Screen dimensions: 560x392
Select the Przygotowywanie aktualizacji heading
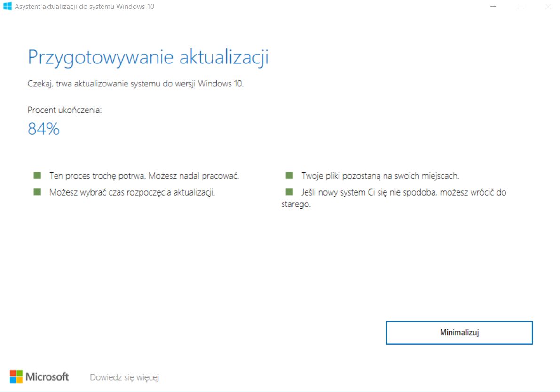[x=148, y=57]
